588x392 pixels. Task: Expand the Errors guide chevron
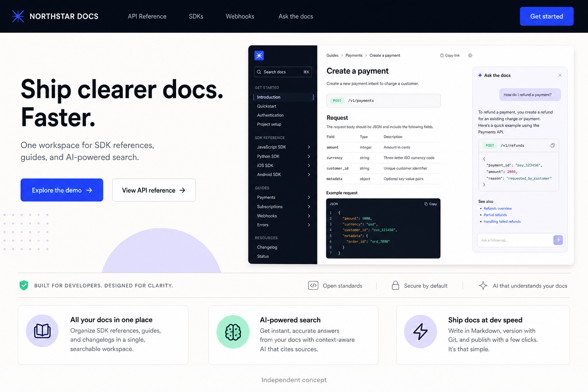pos(309,225)
